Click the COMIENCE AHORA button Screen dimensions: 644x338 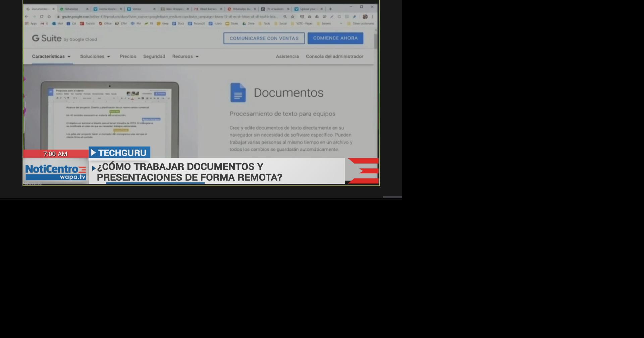335,38
